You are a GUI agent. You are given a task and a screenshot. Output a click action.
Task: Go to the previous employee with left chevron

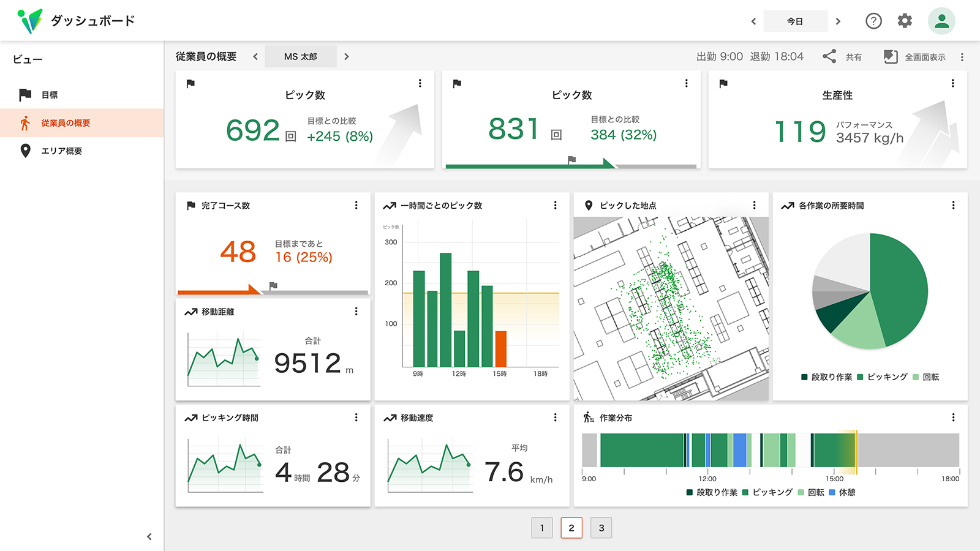[x=255, y=56]
